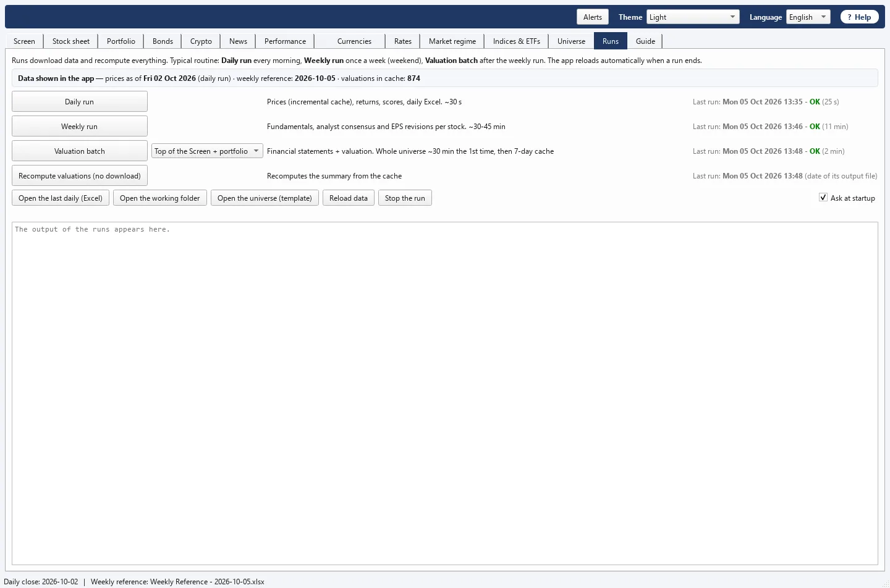Screen dimensions: 890x588
Task: Click the Reload data button
Action: (x=349, y=198)
